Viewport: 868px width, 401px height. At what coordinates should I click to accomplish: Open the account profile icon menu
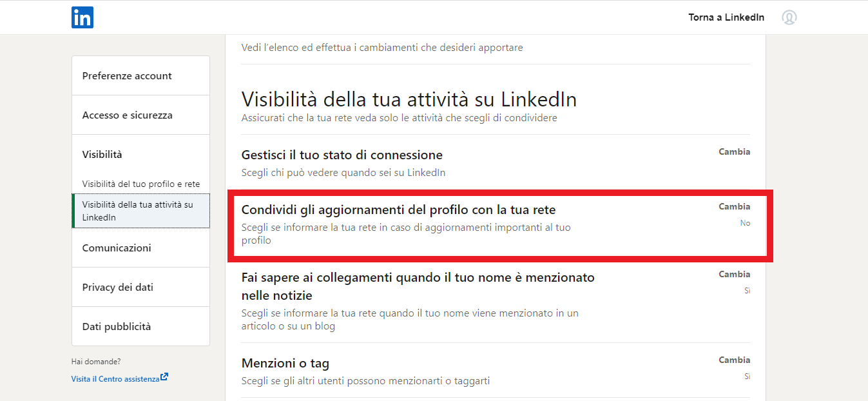789,17
